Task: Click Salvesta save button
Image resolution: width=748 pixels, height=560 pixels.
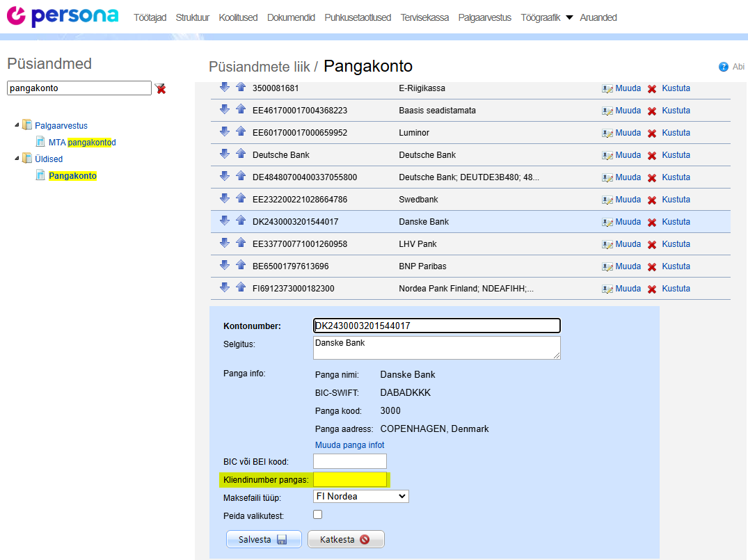Action: coord(264,540)
